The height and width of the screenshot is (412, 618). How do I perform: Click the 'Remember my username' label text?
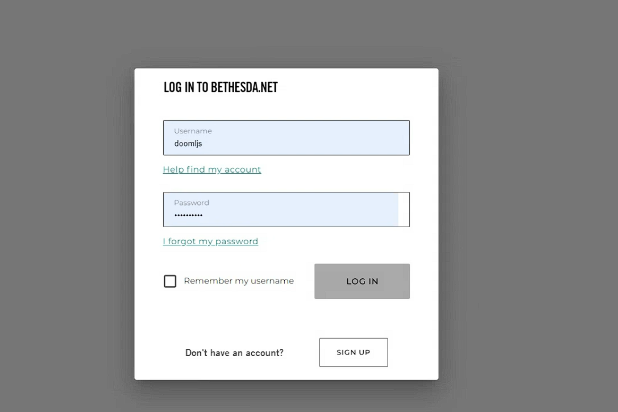[239, 281]
